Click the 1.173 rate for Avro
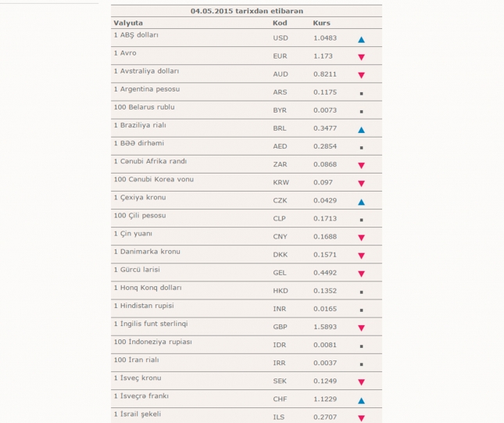 point(323,56)
